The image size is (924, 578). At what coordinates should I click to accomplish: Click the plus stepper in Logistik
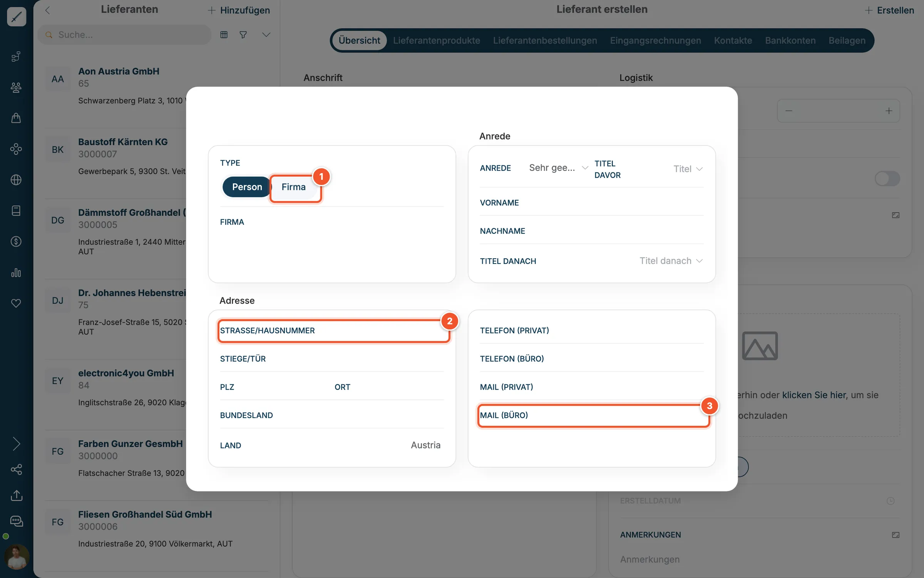tap(889, 111)
